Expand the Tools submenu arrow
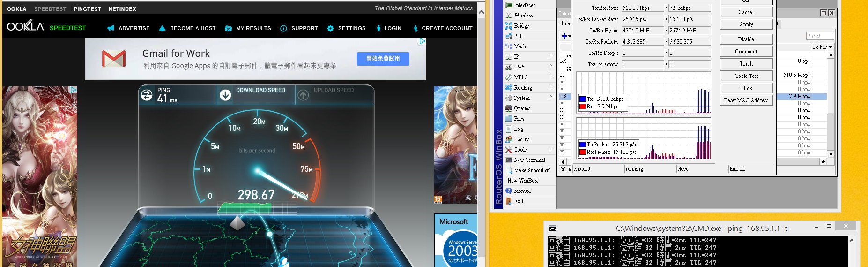Viewport: 868px width, 267px height. click(x=551, y=149)
